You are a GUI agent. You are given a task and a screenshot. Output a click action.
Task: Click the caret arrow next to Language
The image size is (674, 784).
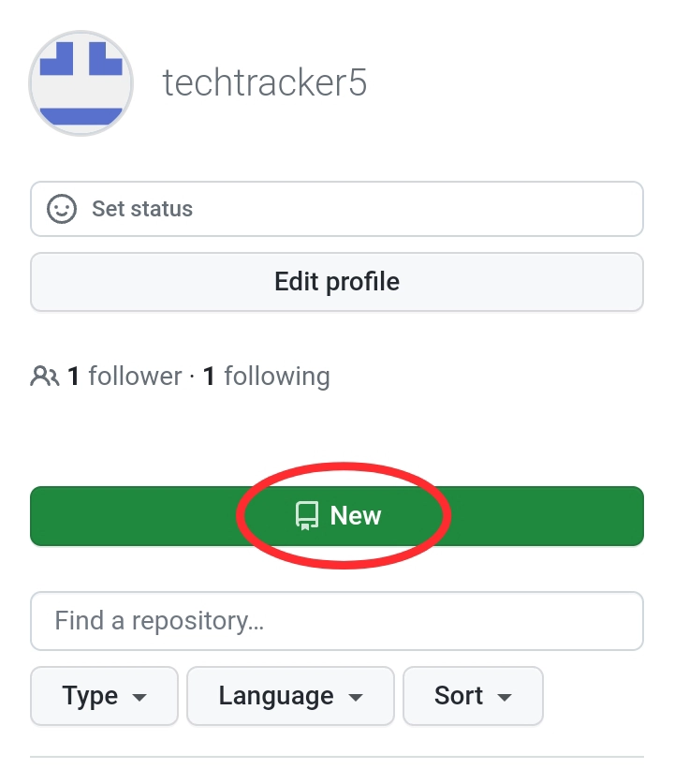pyautogui.click(x=356, y=698)
